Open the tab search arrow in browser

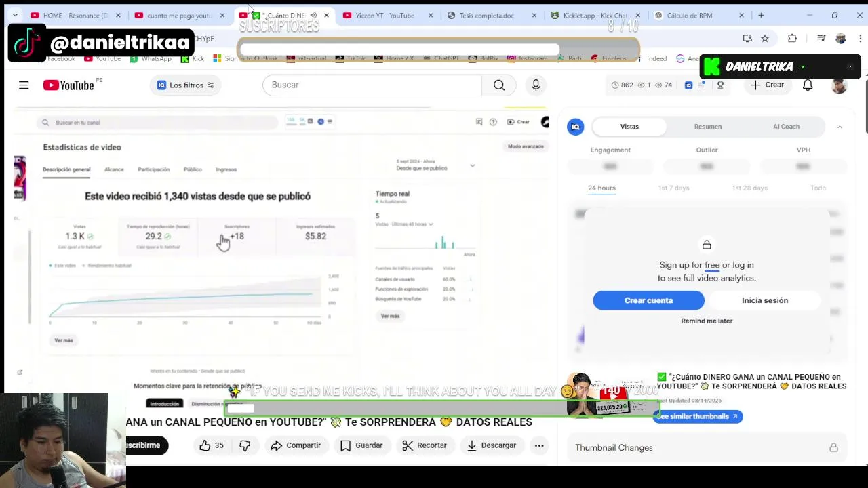pos(15,15)
